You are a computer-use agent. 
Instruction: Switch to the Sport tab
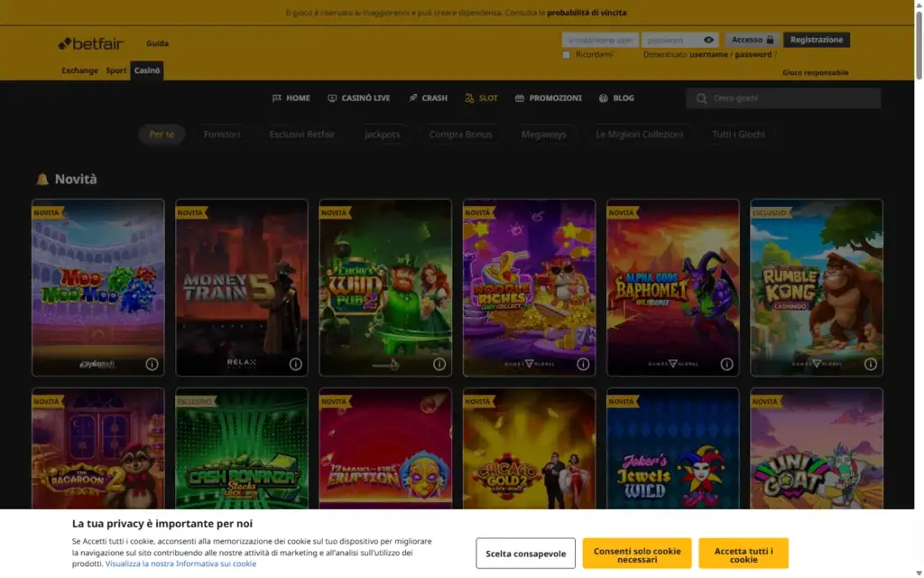(116, 70)
